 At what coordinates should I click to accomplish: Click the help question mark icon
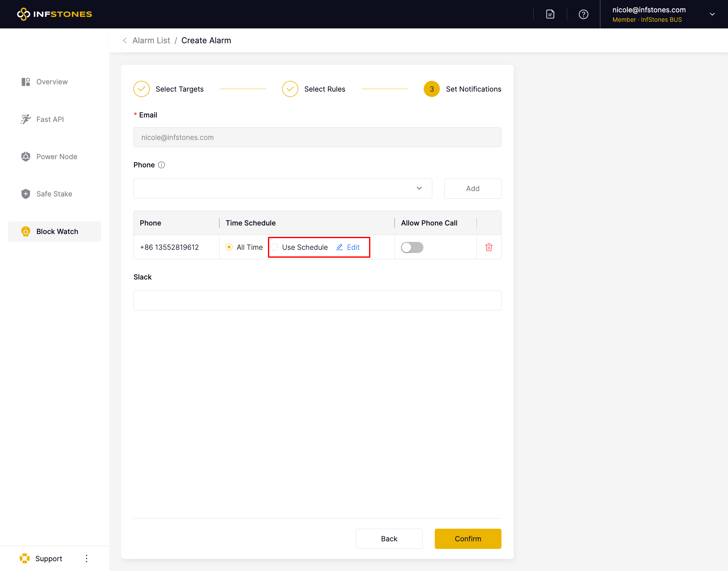[x=583, y=15]
